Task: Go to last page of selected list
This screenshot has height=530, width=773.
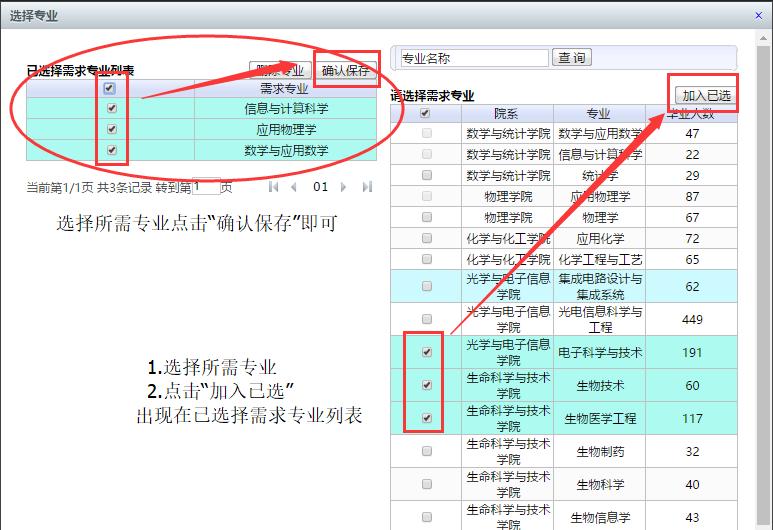Action: click(367, 187)
